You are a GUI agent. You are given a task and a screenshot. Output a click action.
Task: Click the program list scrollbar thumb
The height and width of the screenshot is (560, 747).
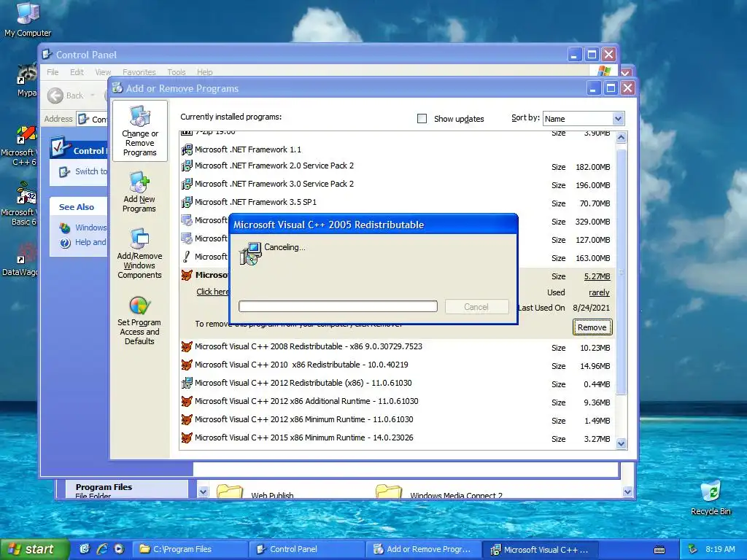point(621,271)
